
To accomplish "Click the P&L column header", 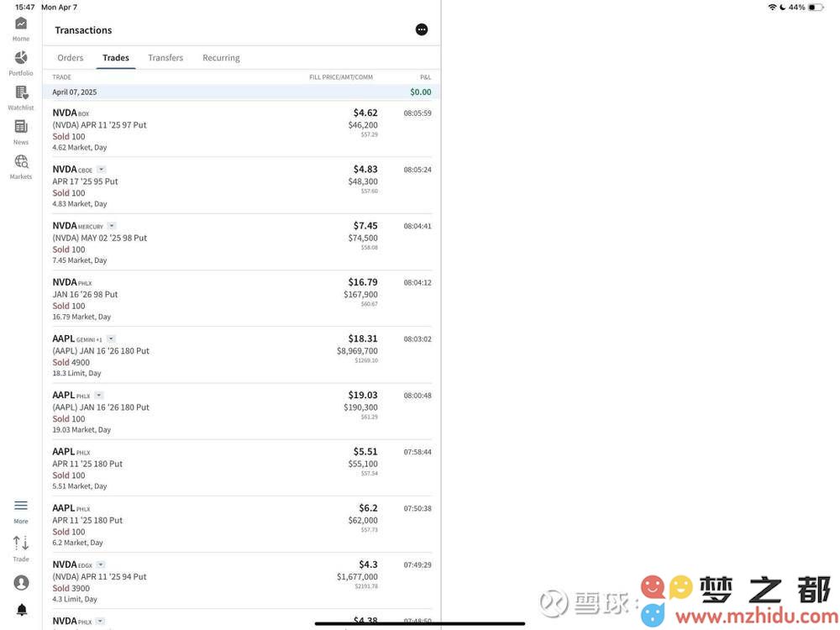I will coord(425,77).
